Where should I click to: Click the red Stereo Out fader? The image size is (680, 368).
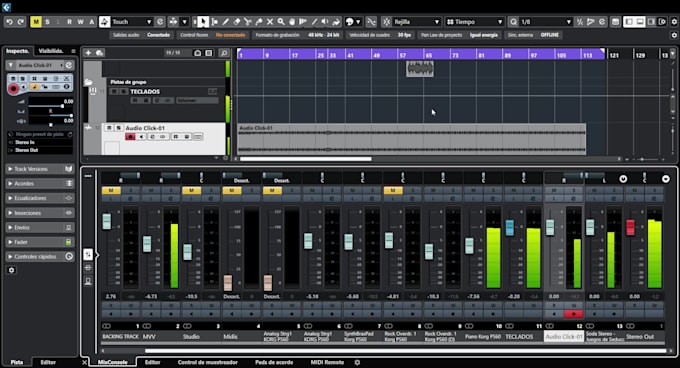point(631,227)
